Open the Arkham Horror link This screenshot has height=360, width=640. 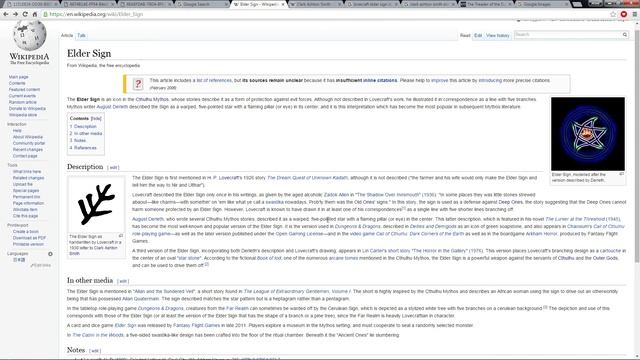(541, 234)
